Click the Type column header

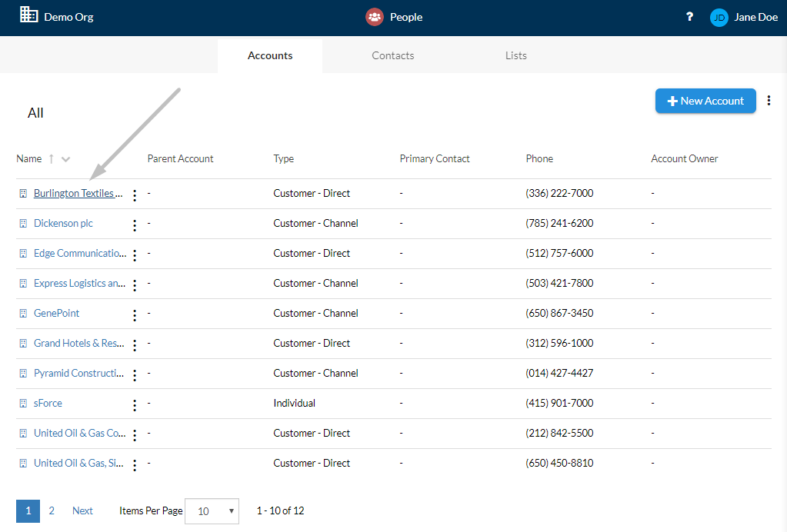coord(284,159)
